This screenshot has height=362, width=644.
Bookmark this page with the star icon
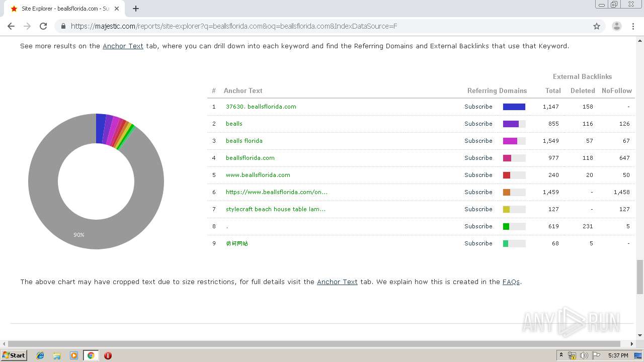point(597,26)
